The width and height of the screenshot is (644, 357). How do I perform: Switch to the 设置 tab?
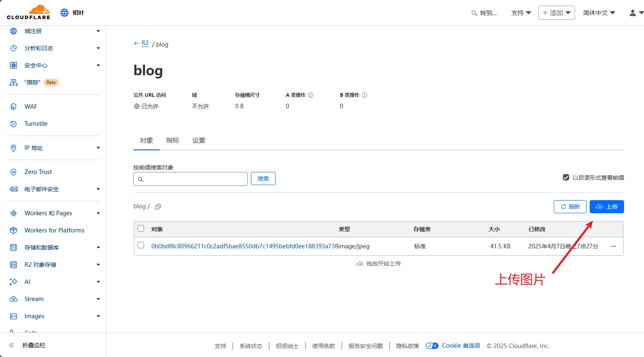199,141
